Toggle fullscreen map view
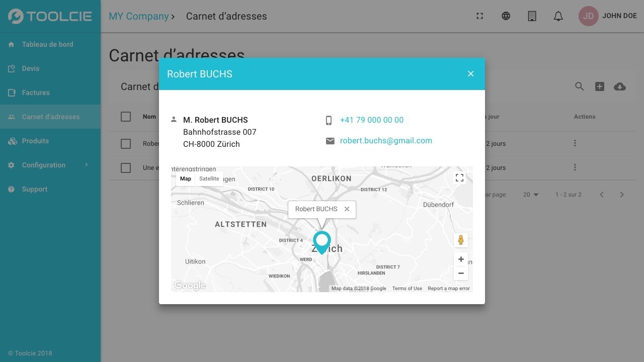This screenshot has width=644, height=362. (x=459, y=177)
